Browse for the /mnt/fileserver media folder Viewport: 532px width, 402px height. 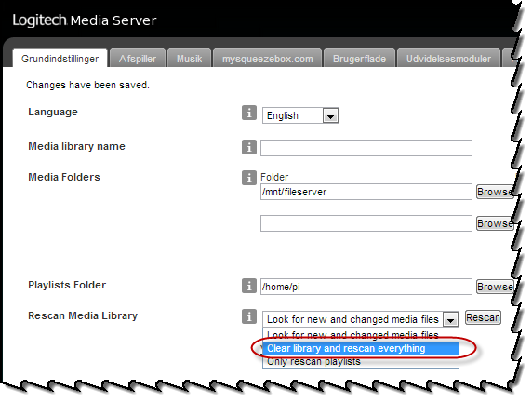[x=495, y=192]
